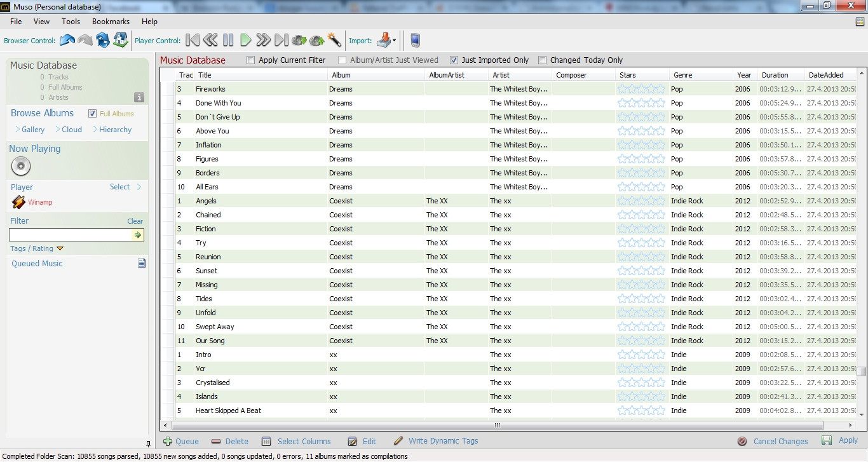
Task: Click the gears icon with down arrow
Action: (299, 41)
